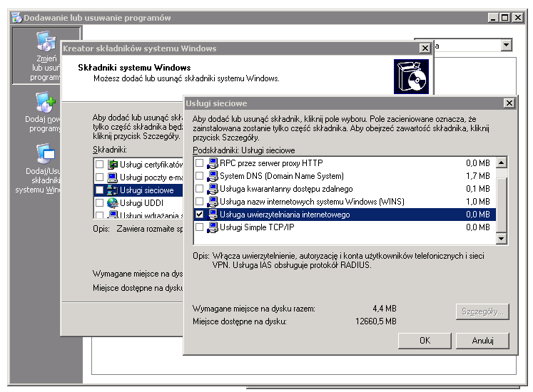Screen dimensions: 533x392
Task: Click the Usługi certyfikatów icon
Action: coord(113,165)
